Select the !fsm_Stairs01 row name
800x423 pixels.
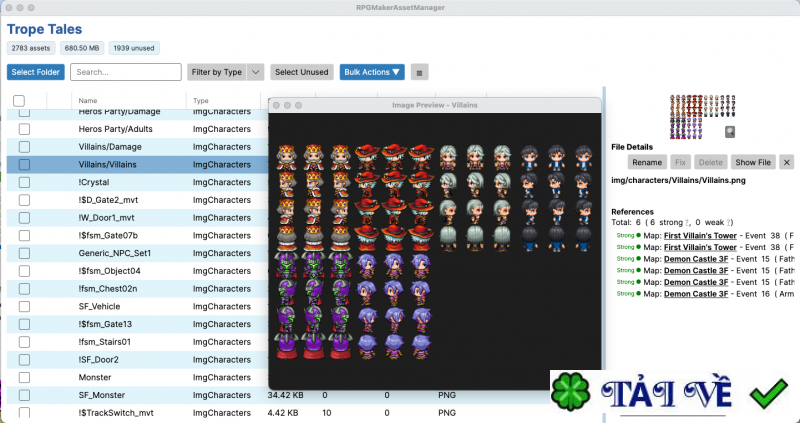(105, 342)
